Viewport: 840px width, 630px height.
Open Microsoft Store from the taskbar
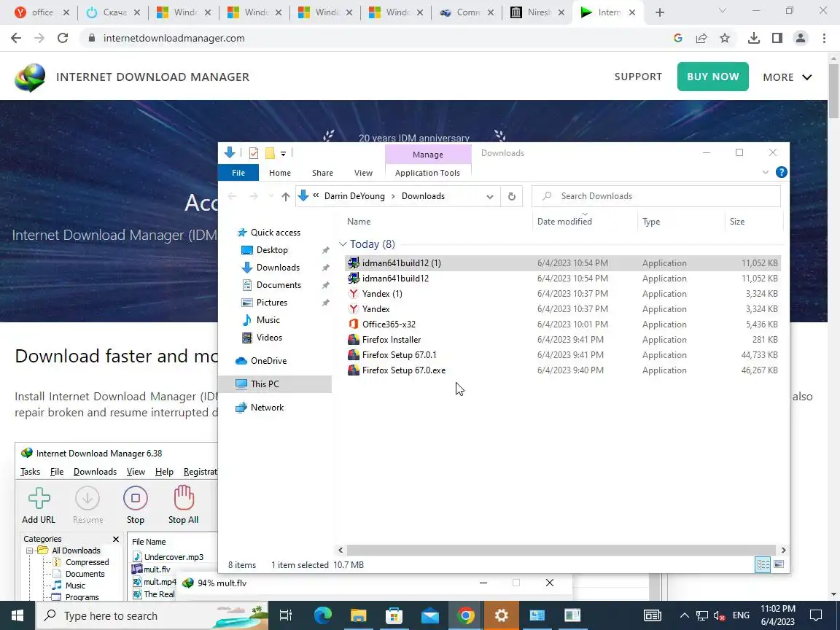(394, 615)
